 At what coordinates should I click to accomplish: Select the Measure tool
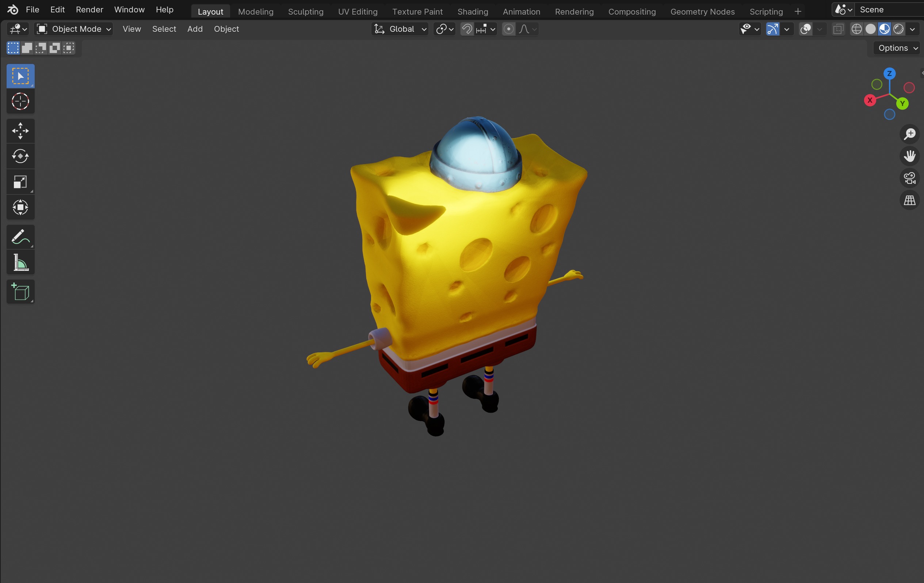20,262
